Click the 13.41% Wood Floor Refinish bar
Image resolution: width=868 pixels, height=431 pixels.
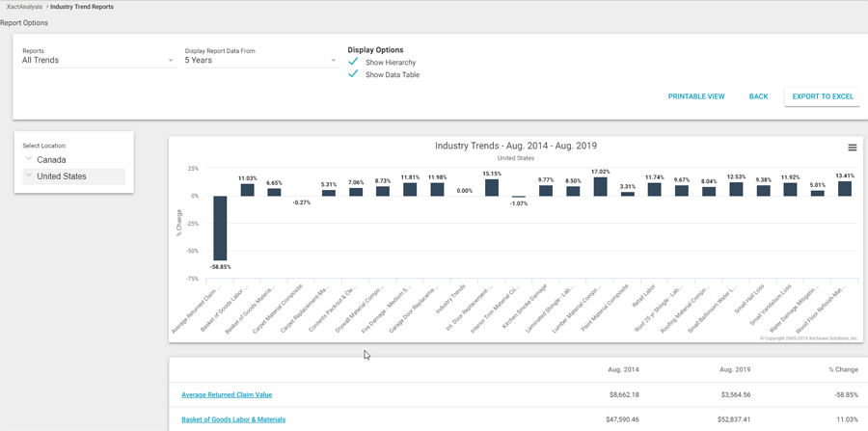[x=845, y=189]
